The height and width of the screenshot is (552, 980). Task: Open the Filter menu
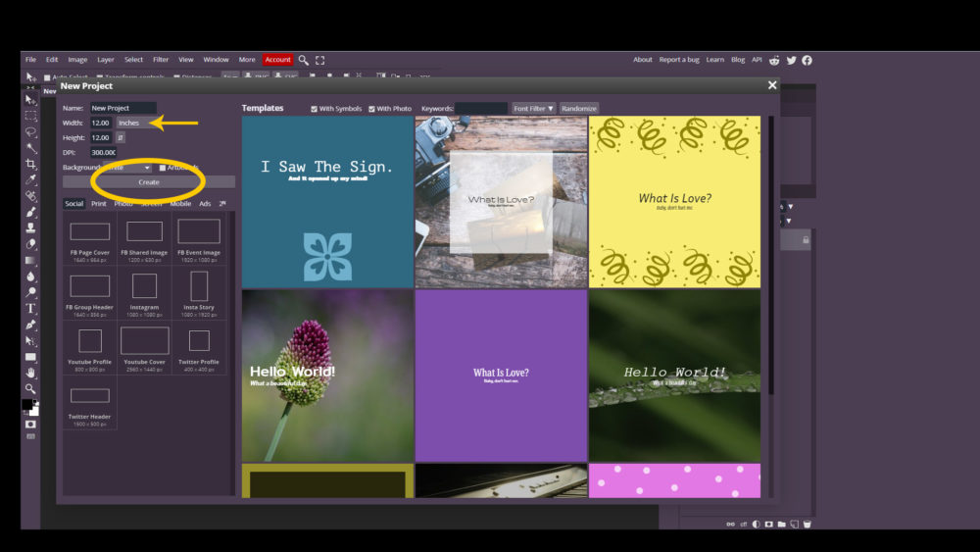point(161,60)
